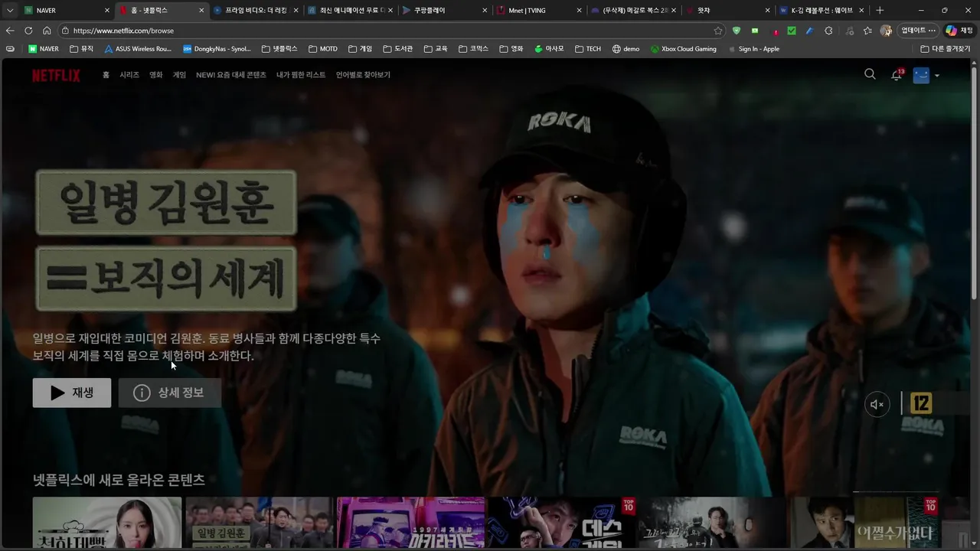
Task: Click the Netflix logo
Action: (56, 75)
